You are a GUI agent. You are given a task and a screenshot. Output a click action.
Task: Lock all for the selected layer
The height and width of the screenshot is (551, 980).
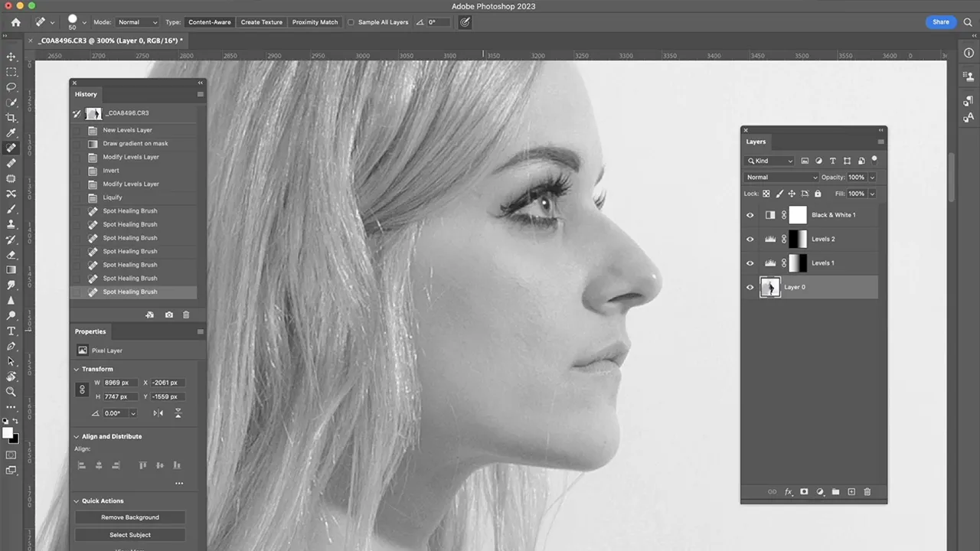click(818, 194)
